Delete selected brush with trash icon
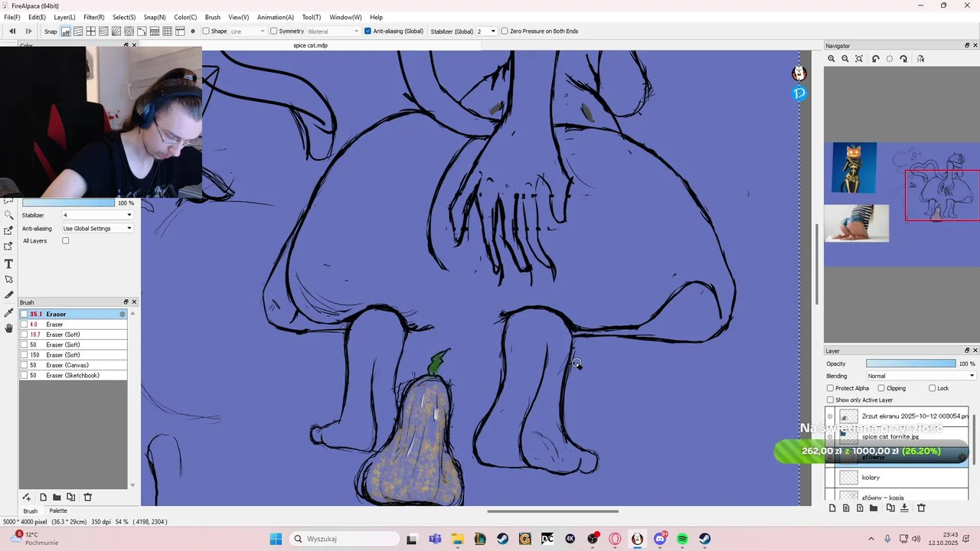 tap(87, 497)
